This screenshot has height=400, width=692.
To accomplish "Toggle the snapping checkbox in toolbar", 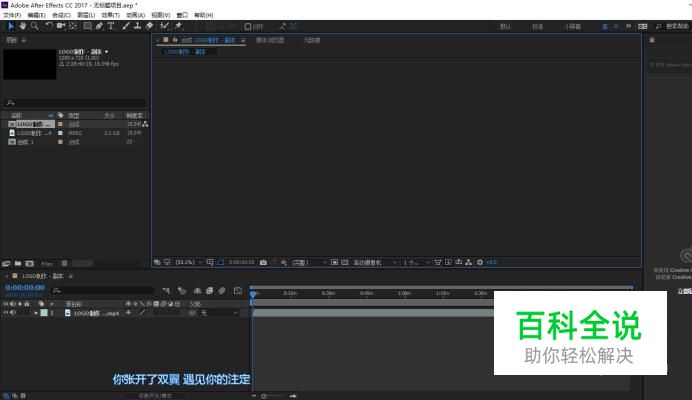I will coord(248,26).
